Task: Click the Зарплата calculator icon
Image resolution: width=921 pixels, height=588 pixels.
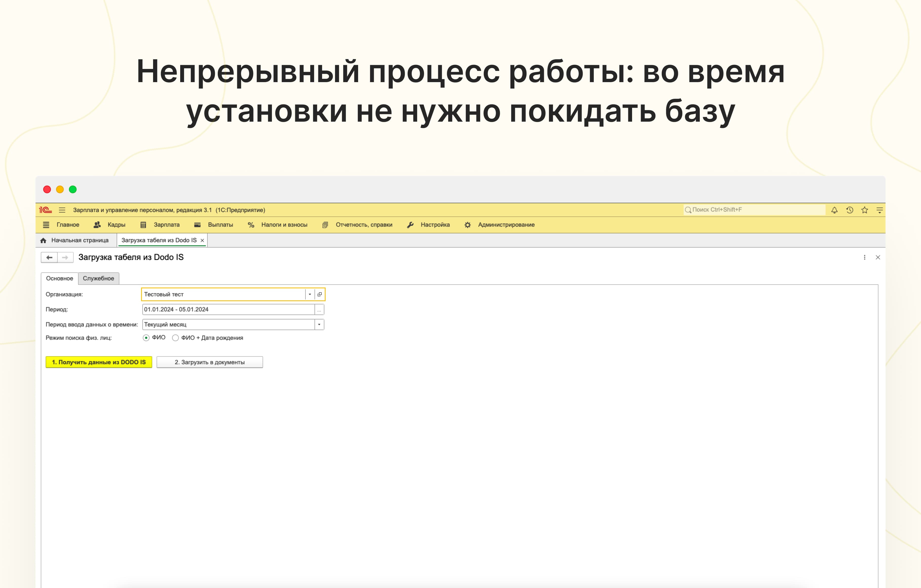Action: coord(143,225)
